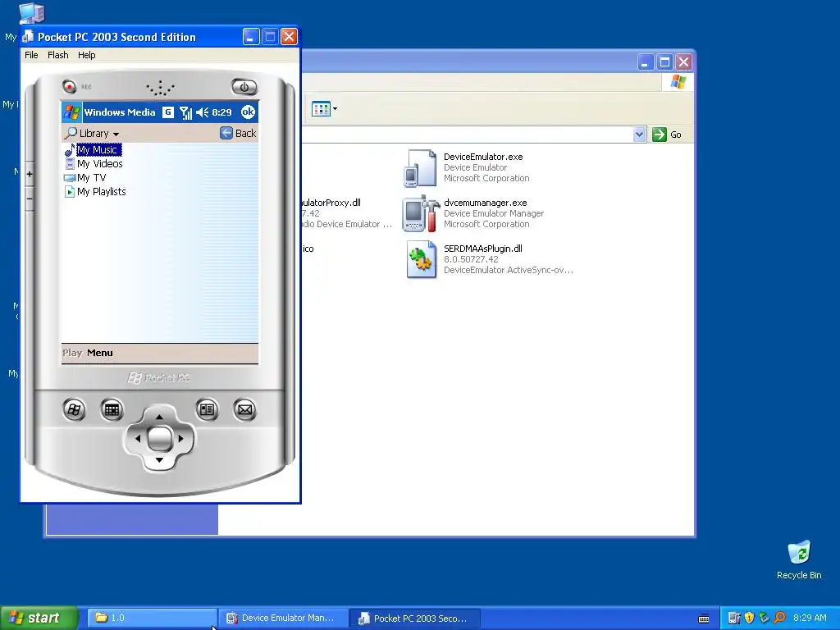Open the Help menu in emulator
840x630 pixels.
[x=86, y=55]
